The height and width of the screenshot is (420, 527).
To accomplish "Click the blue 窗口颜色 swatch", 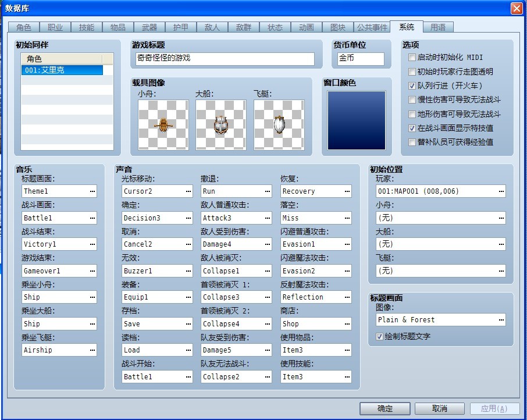I will point(357,120).
